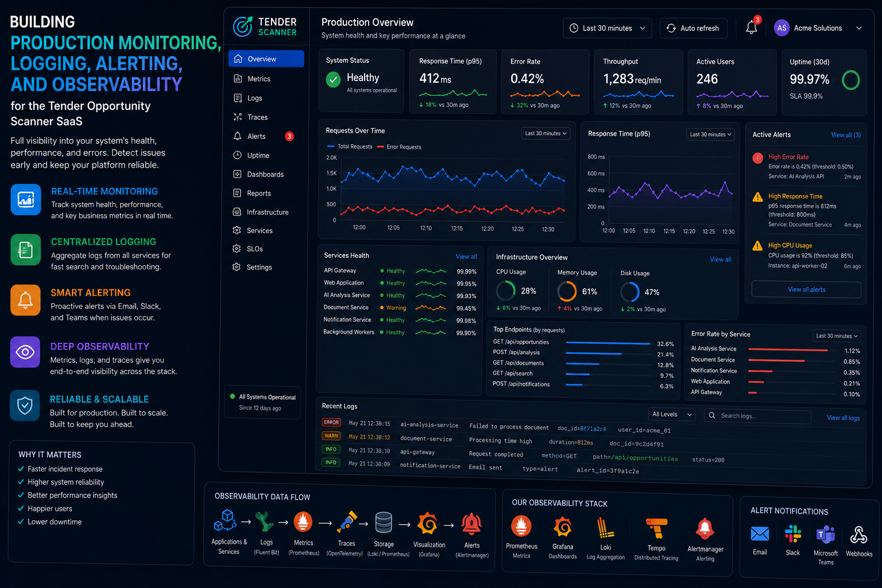Click the AI Analysis Service 1.12% value

852,351
